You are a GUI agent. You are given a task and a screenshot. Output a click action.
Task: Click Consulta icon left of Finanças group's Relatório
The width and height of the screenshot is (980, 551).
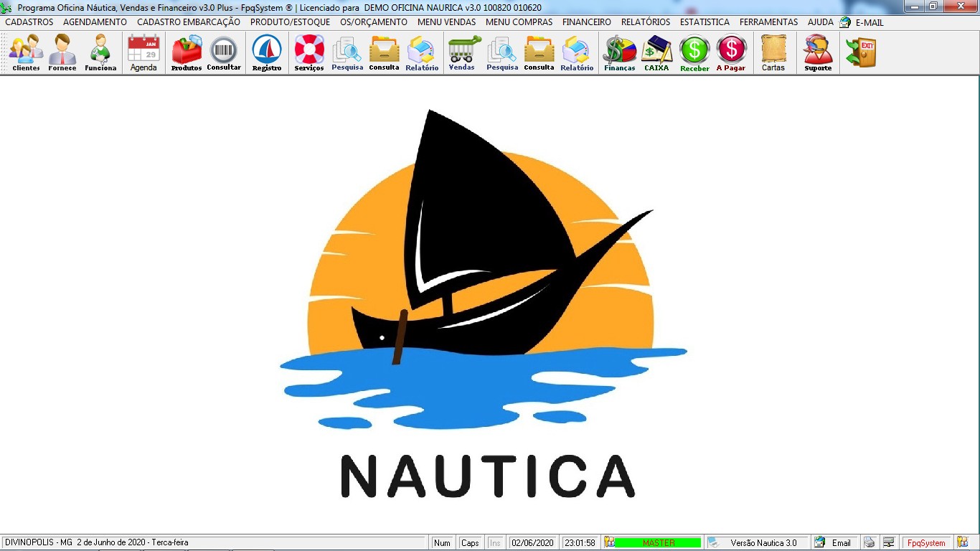(x=539, y=53)
